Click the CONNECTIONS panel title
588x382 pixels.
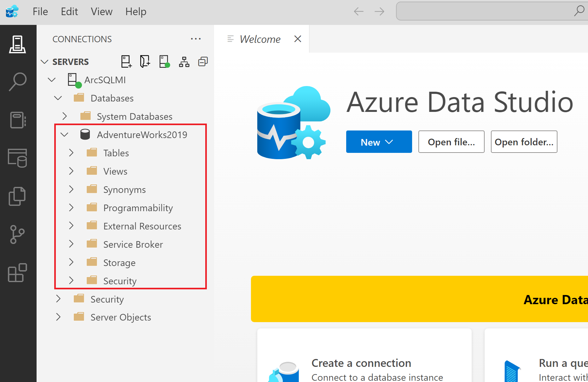tap(82, 39)
